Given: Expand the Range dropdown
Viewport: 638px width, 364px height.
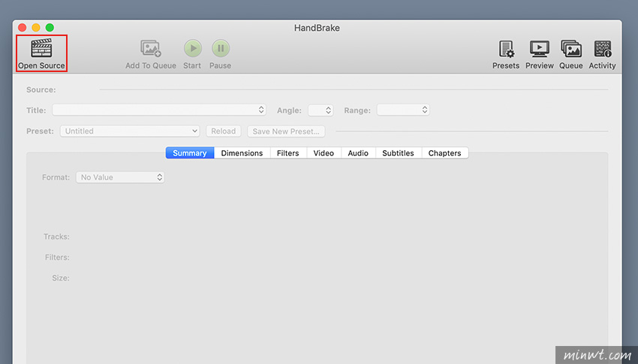Looking at the screenshot, I should pyautogui.click(x=403, y=110).
